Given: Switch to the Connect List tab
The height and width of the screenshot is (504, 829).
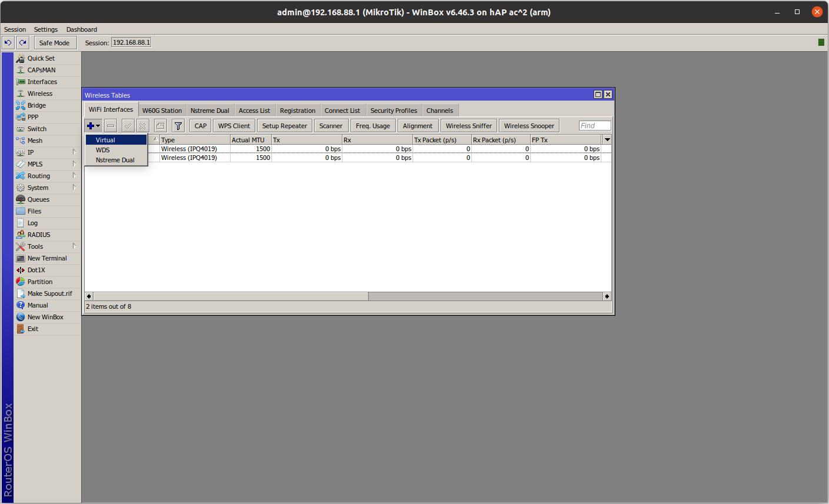Looking at the screenshot, I should point(342,111).
